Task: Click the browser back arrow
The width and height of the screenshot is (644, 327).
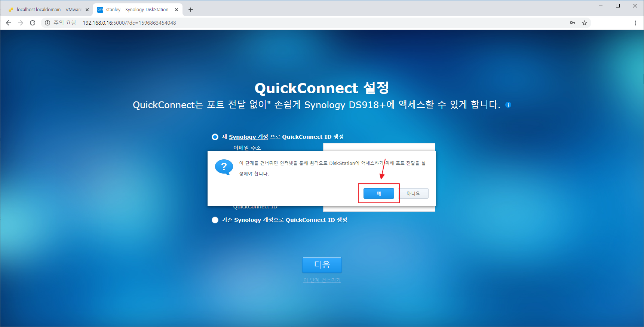Action: 9,23
